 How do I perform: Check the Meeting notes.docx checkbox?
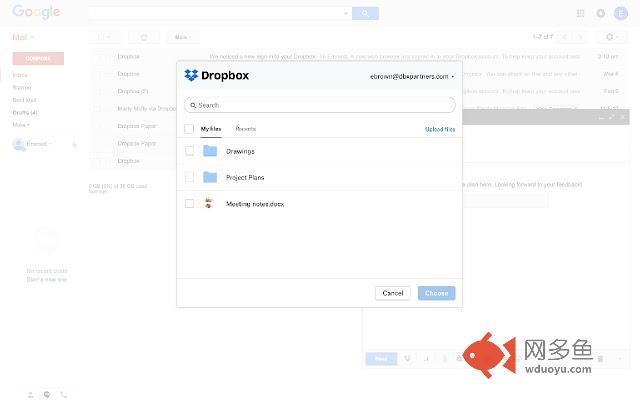tap(189, 203)
